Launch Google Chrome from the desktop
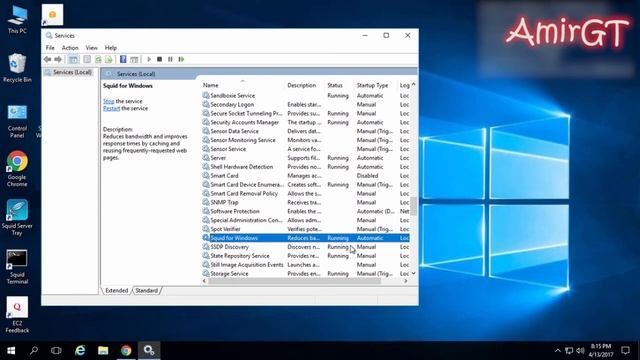 tap(17, 169)
